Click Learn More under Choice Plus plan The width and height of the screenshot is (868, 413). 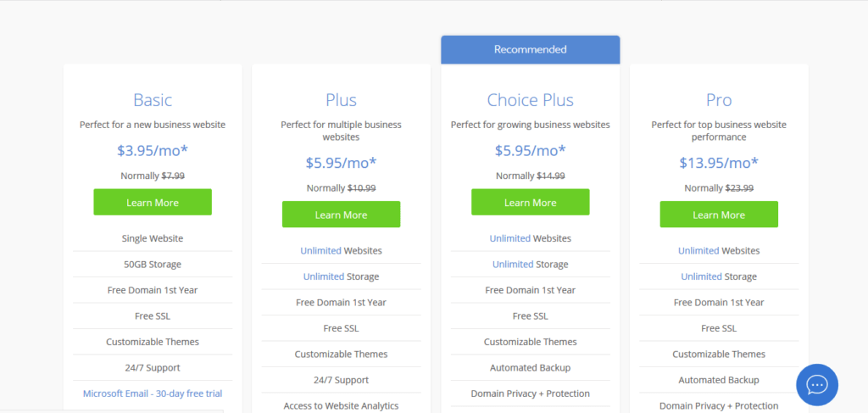click(530, 203)
